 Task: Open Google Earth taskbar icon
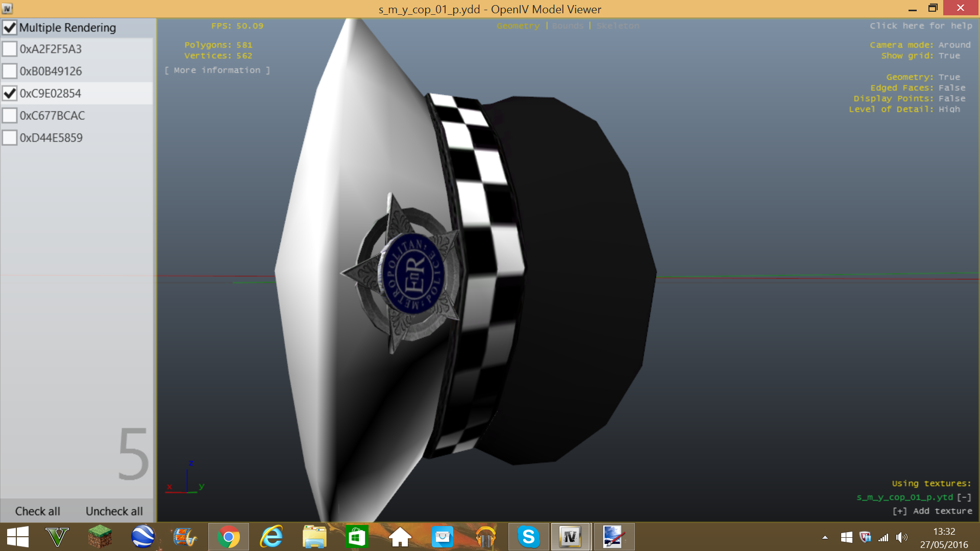point(142,537)
